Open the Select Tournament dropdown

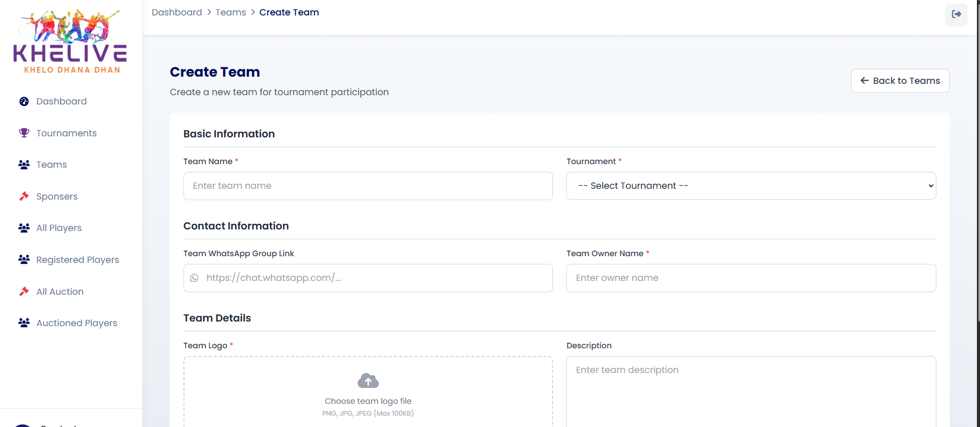coord(750,186)
